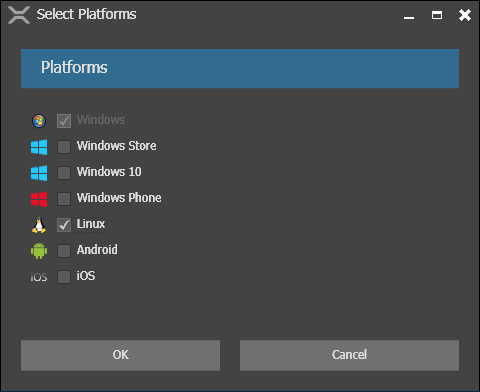The width and height of the screenshot is (480, 392).
Task: Tick the iOS checkbox
Action: coord(64,277)
